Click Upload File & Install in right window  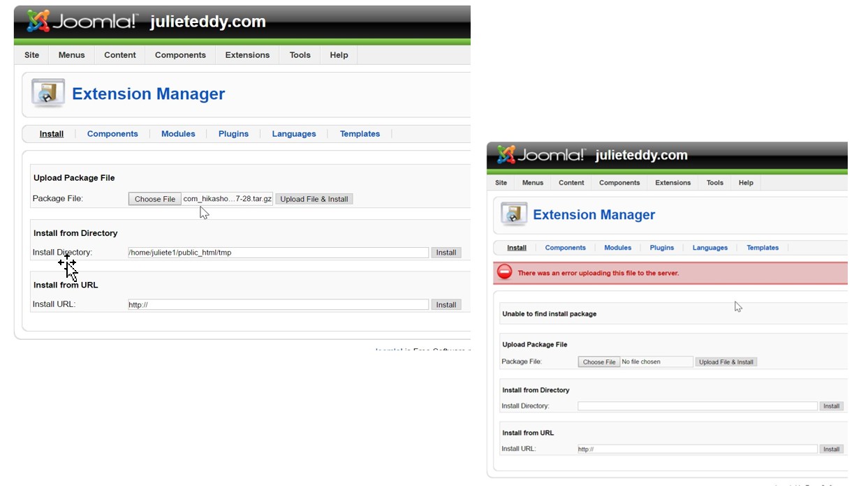coord(726,362)
